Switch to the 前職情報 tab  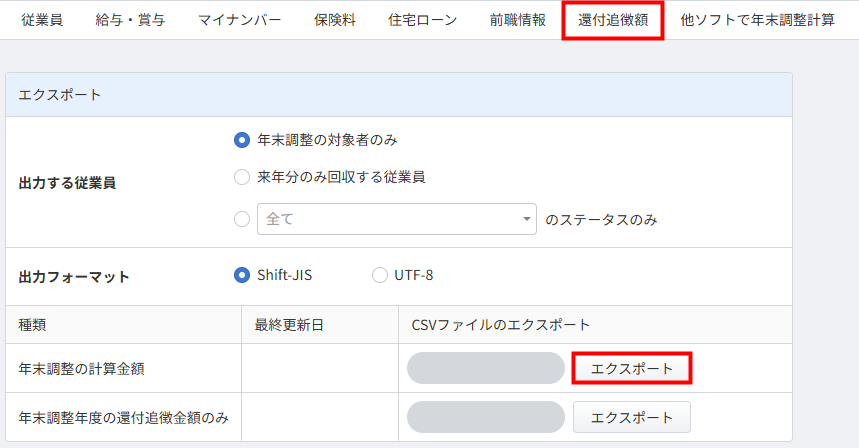[518, 20]
